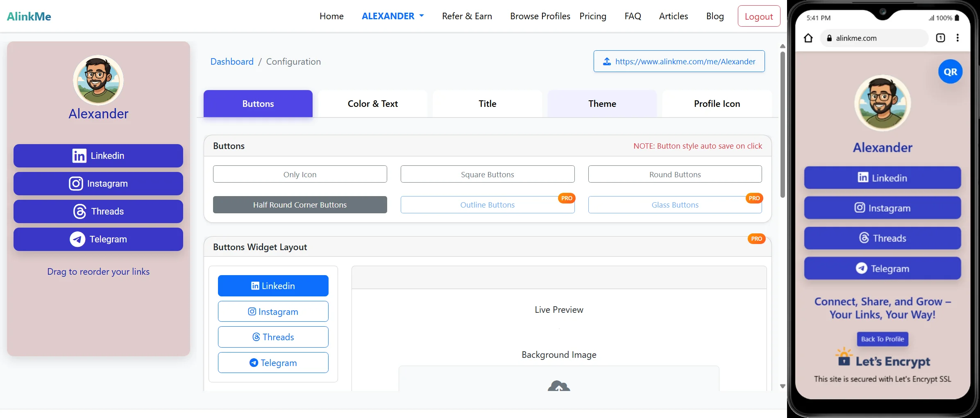980x418 pixels.
Task: Select the Round Buttons style
Action: click(x=674, y=174)
